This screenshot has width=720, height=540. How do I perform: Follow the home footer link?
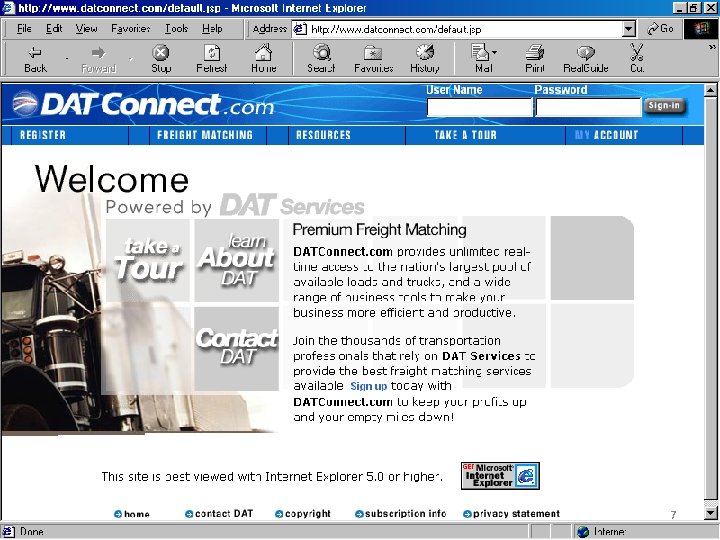point(132,514)
